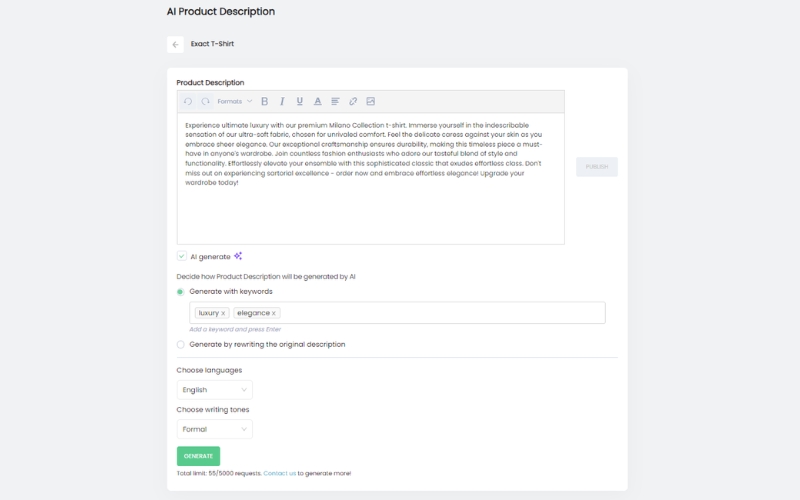Uncheck the AI generate checkbox
Image resolution: width=800 pixels, height=500 pixels.
coord(182,256)
